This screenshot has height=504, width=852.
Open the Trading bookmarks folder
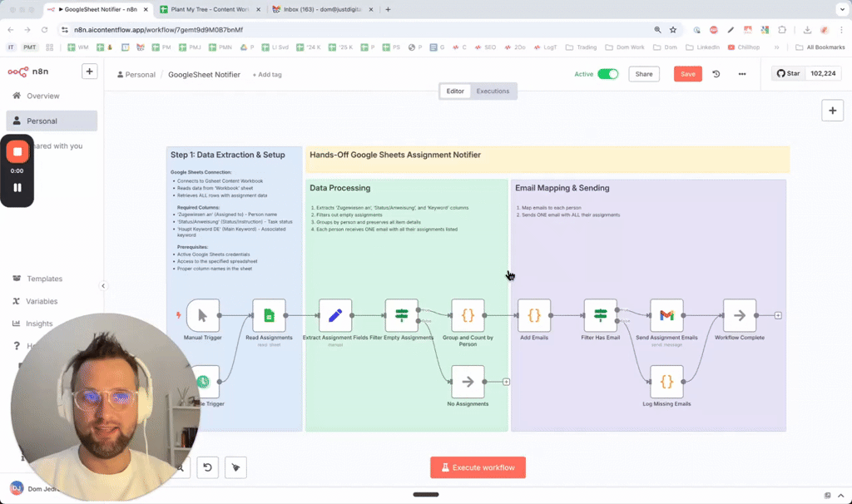pos(582,47)
